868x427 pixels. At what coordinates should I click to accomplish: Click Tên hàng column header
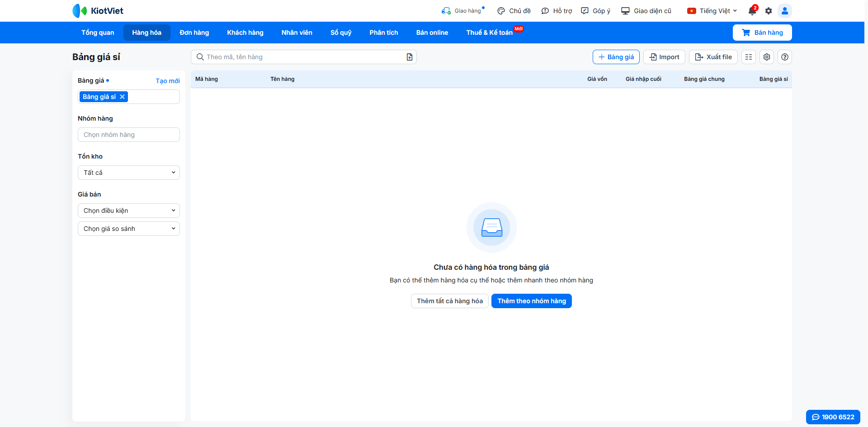click(x=283, y=79)
